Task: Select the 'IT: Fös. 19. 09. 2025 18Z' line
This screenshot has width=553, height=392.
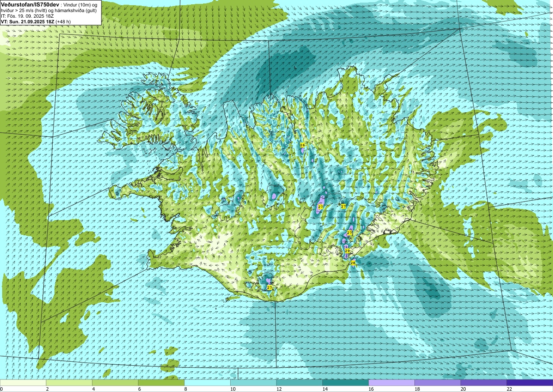Action: coord(27,16)
